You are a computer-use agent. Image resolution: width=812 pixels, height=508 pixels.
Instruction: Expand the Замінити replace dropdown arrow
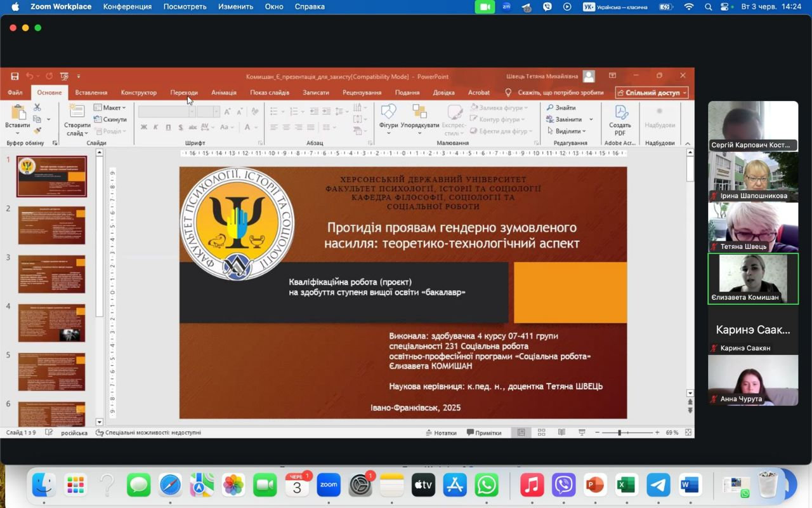point(591,119)
